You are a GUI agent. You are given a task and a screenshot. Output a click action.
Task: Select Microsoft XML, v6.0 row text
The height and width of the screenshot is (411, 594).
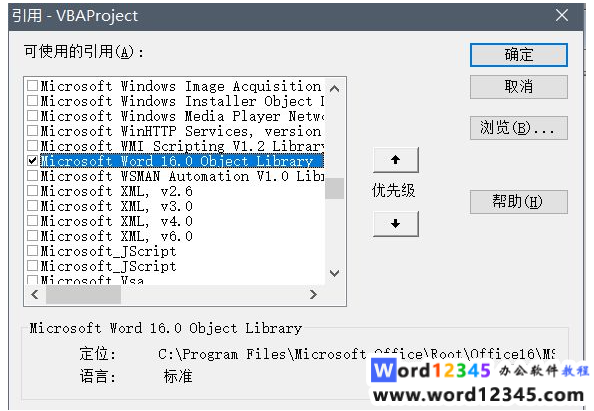(117, 236)
